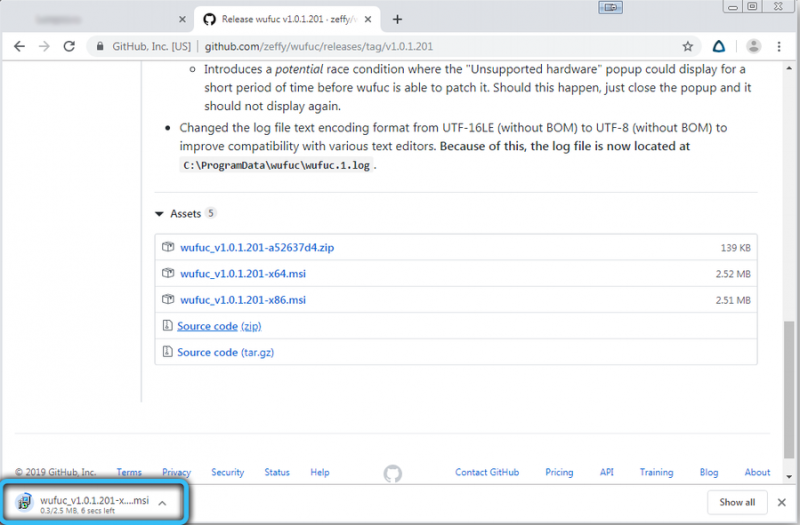Image resolution: width=800 pixels, height=525 pixels.
Task: Close the Release wufuc v1.0.1.201 tab
Action: pos(368,19)
